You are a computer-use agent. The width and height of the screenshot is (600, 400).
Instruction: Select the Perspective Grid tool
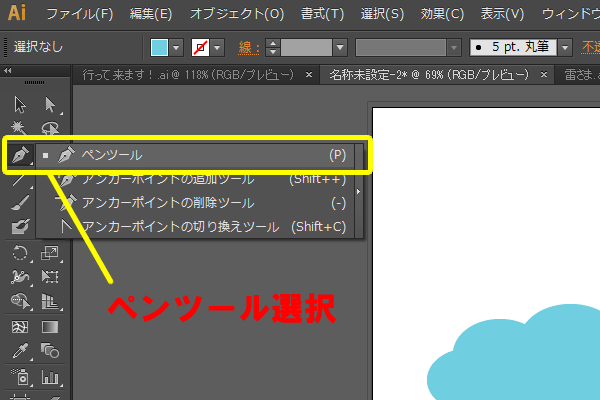(50, 301)
